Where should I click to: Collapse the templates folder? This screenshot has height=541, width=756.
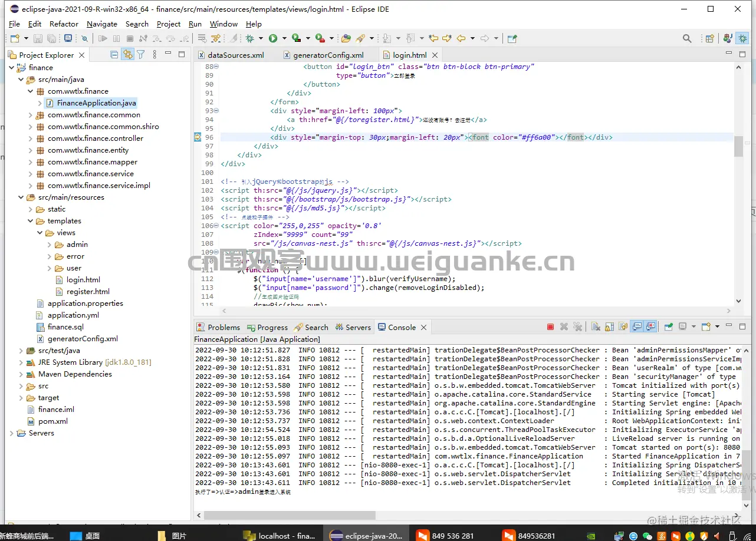click(31, 221)
